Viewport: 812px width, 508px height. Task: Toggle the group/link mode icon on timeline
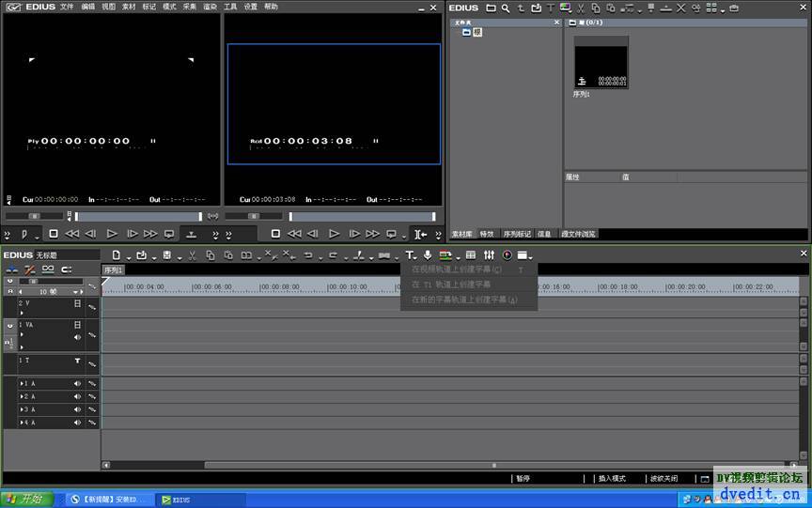pos(48,269)
